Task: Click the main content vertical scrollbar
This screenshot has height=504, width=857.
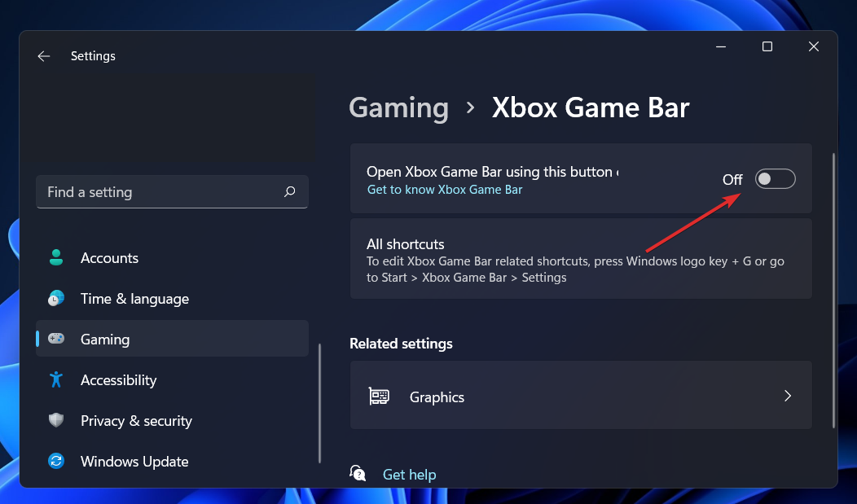Action: (x=833, y=291)
